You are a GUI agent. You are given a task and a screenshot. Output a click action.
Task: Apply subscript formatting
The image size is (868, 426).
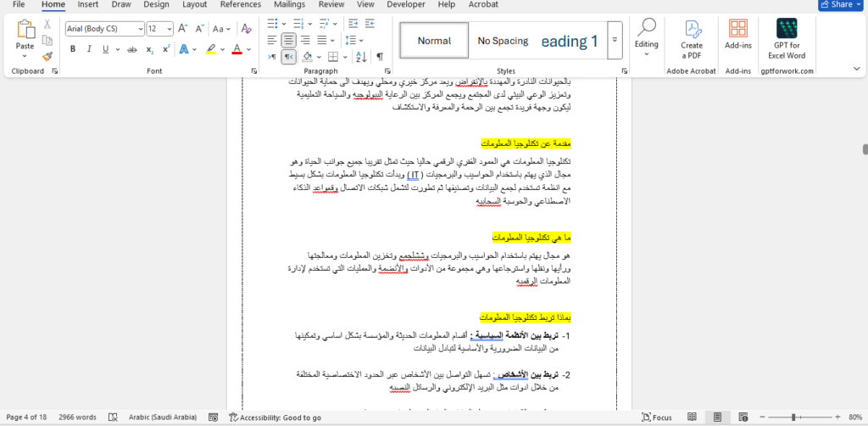(149, 49)
